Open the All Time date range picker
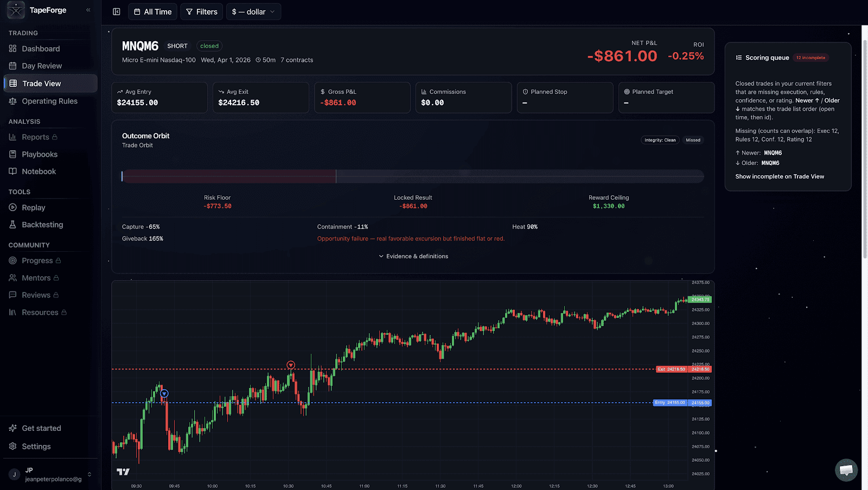 [152, 12]
